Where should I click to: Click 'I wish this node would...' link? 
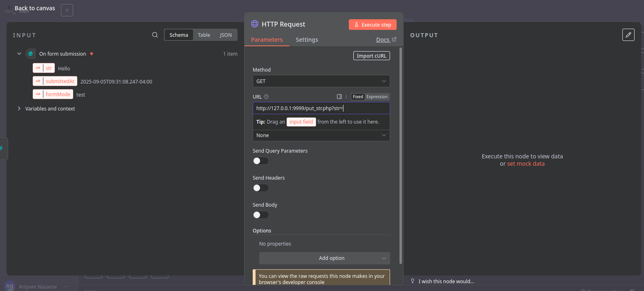tap(447, 281)
